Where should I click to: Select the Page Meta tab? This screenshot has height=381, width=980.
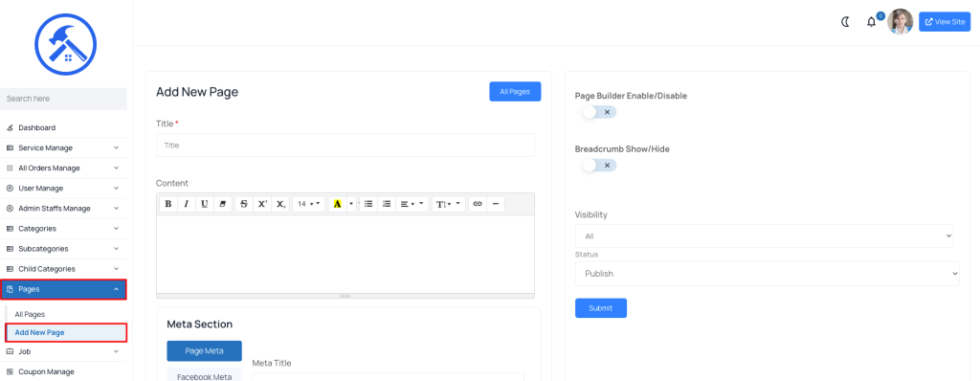click(205, 351)
